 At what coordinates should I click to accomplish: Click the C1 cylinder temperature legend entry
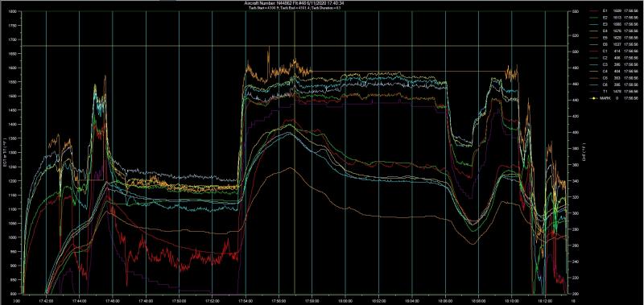click(x=613, y=51)
